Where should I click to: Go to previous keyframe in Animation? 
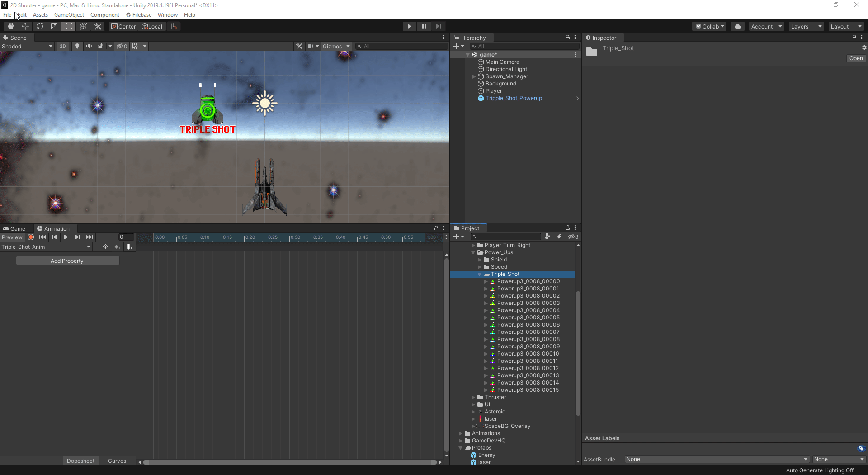[x=54, y=237]
